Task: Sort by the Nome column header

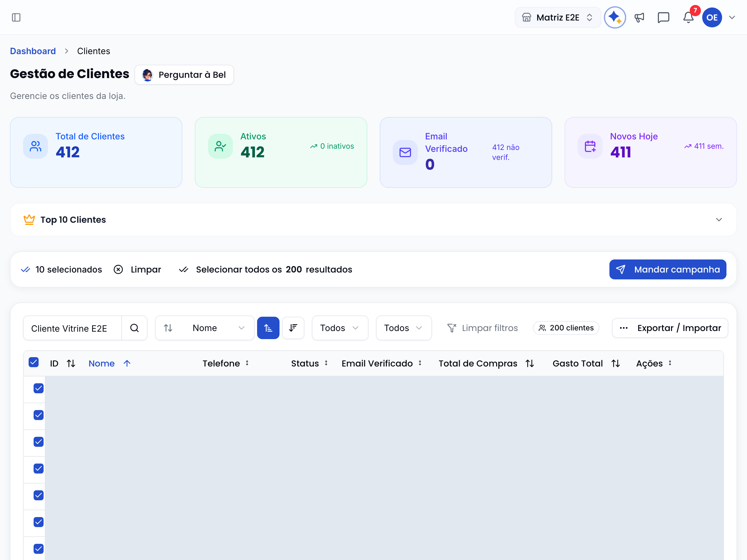Action: [110, 363]
